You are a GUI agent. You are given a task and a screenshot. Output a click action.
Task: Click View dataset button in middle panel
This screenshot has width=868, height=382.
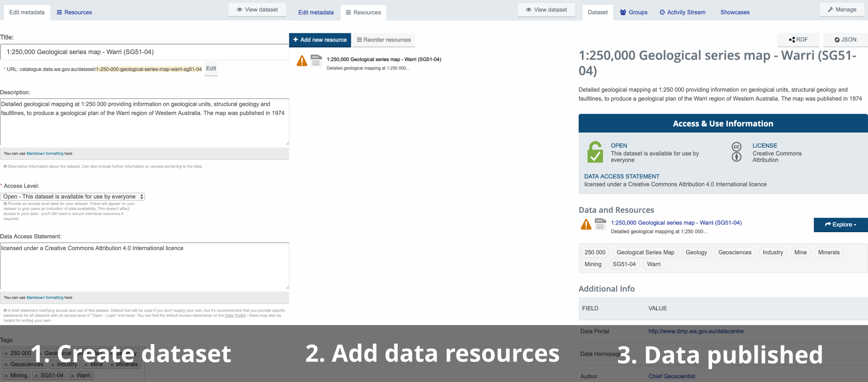pos(546,10)
